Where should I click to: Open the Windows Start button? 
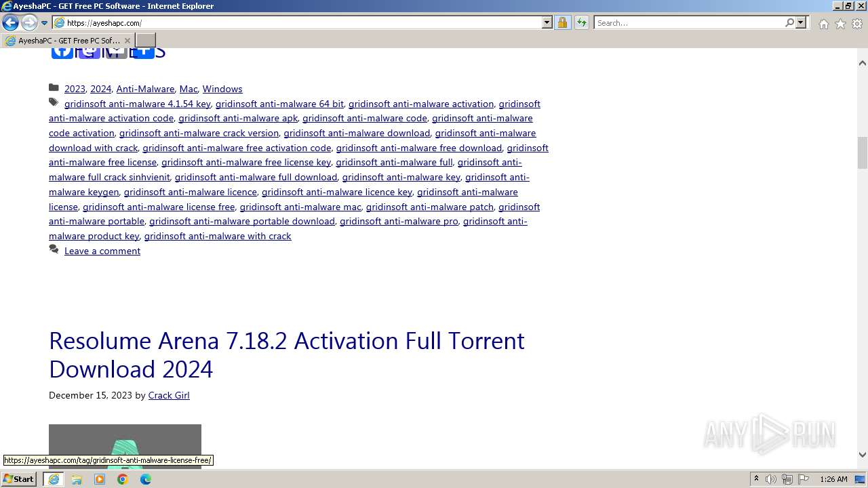pos(19,479)
